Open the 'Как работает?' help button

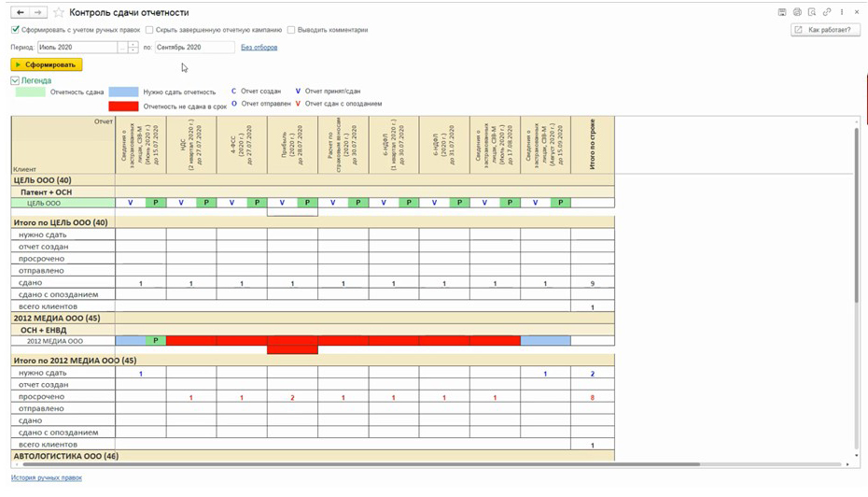(x=824, y=30)
